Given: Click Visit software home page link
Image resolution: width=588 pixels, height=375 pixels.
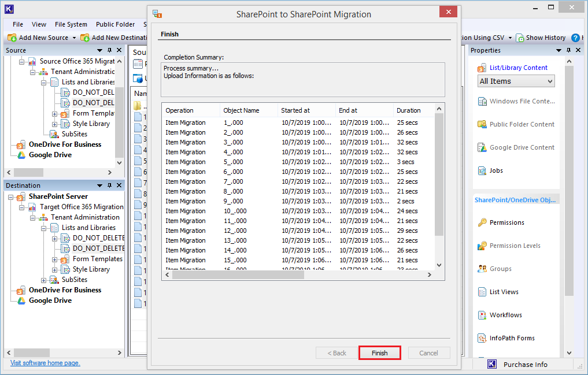Looking at the screenshot, I should (x=45, y=363).
